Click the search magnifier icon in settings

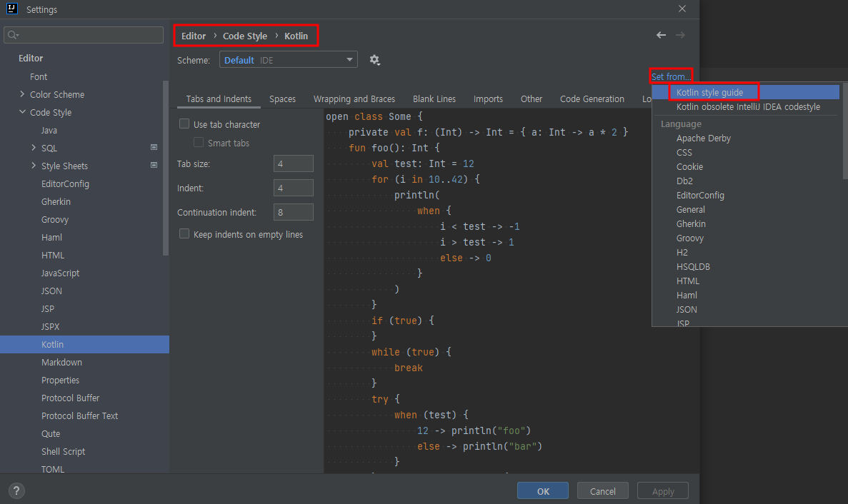(x=13, y=35)
